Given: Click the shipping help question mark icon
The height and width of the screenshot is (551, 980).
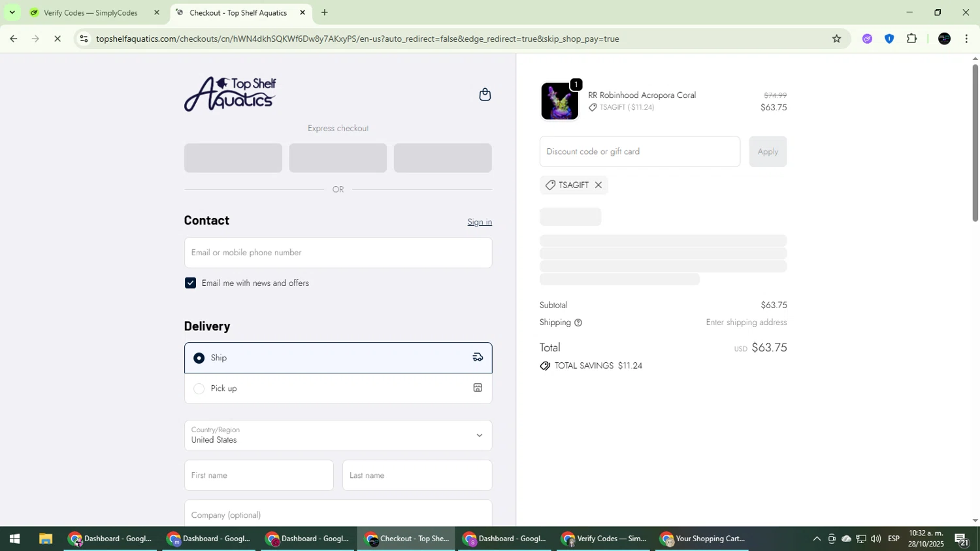Looking at the screenshot, I should (578, 323).
